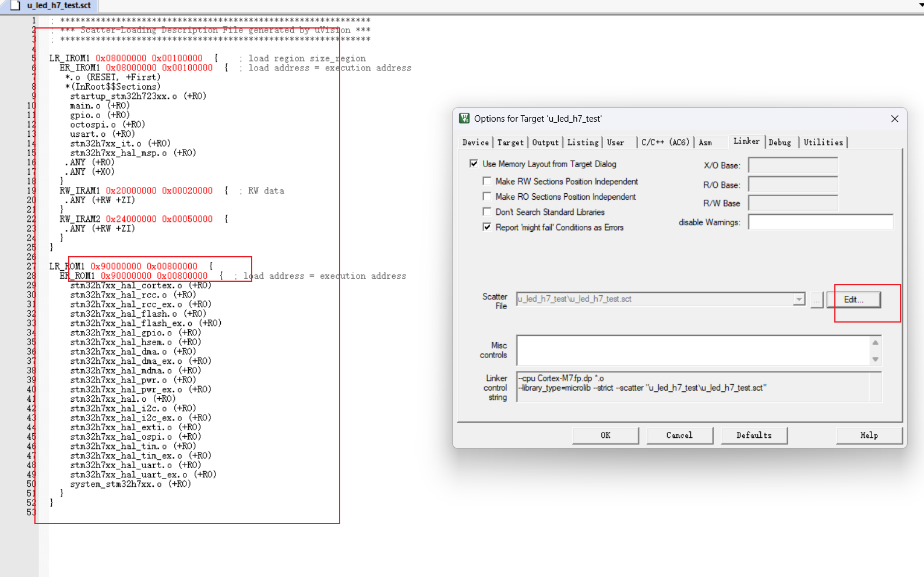Go to the Listing tab

(x=583, y=143)
